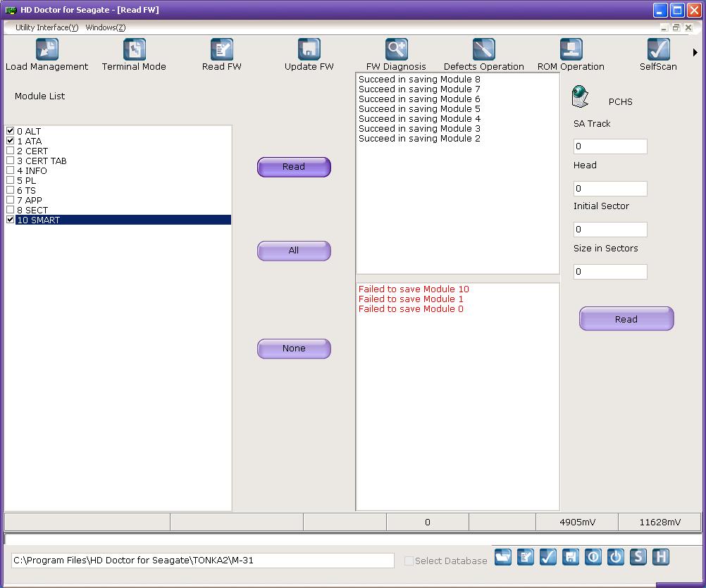Screen dimensions: 706x588
Task: Uncheck the 10 SMART module
Action: click(11, 220)
